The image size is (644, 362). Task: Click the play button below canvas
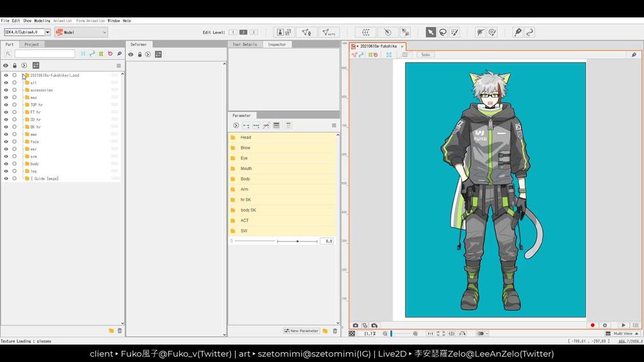[x=623, y=325]
